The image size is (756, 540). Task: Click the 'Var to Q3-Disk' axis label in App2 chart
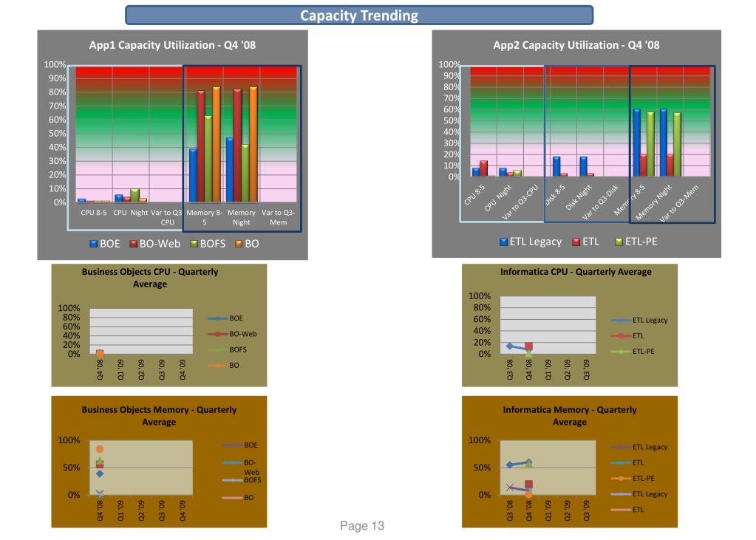600,202
